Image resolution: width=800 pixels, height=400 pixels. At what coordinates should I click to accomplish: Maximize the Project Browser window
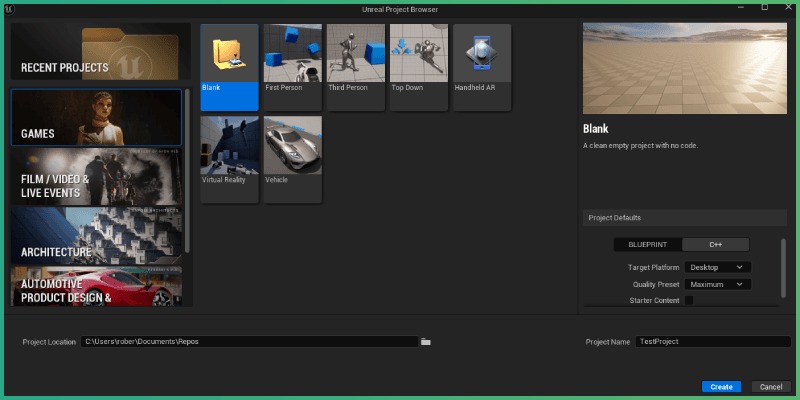[x=764, y=7]
